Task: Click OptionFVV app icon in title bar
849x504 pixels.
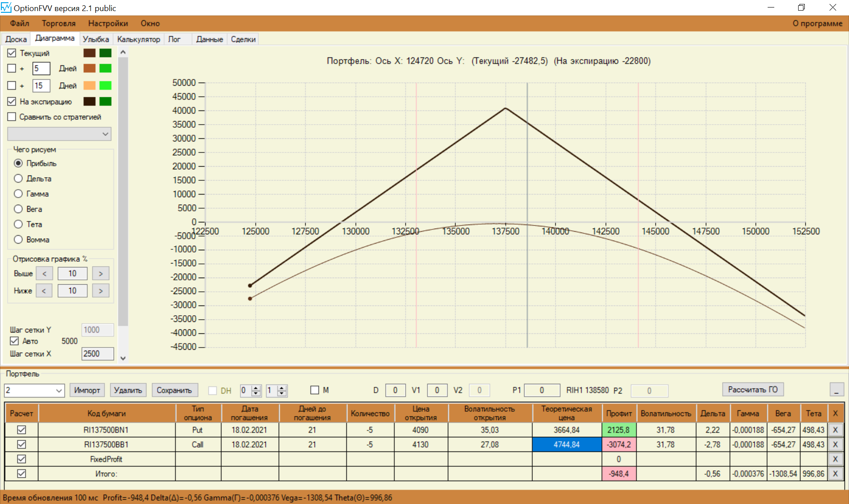Action: [6, 8]
